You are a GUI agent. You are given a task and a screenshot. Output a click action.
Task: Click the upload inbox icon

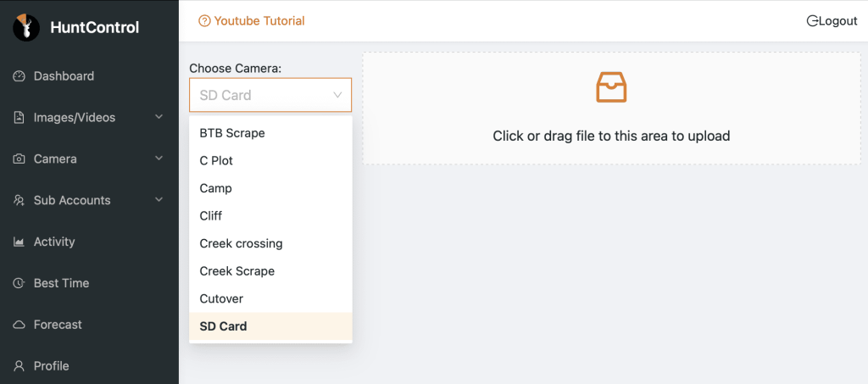point(611,87)
